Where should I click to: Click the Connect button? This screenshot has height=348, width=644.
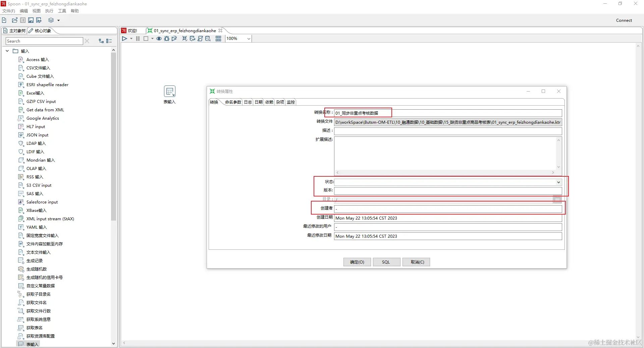click(x=624, y=20)
